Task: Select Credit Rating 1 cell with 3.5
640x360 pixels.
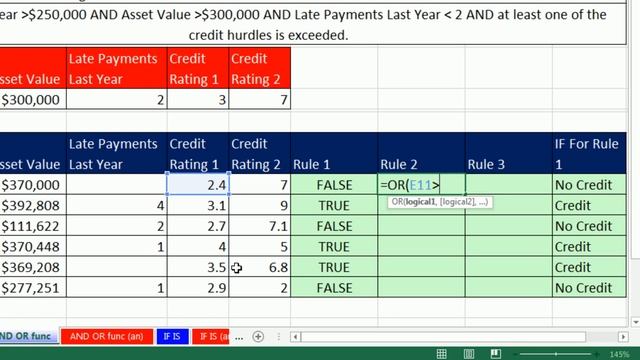Action: pos(198,267)
